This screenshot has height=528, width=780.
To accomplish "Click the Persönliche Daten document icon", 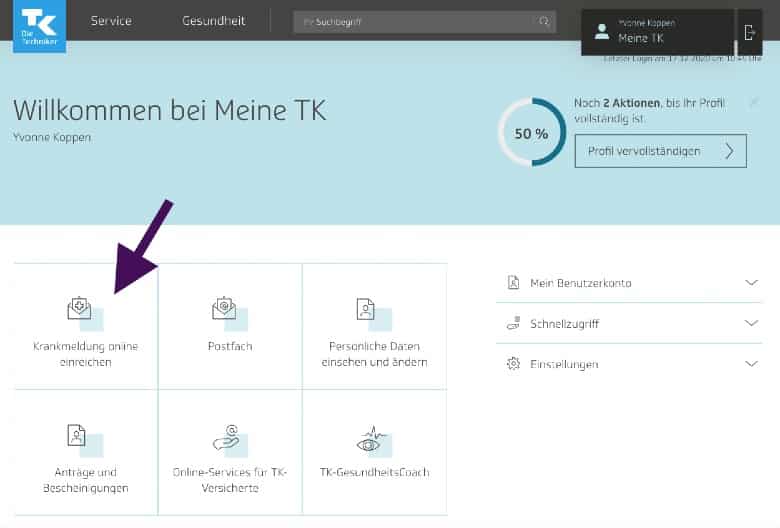I will (366, 309).
